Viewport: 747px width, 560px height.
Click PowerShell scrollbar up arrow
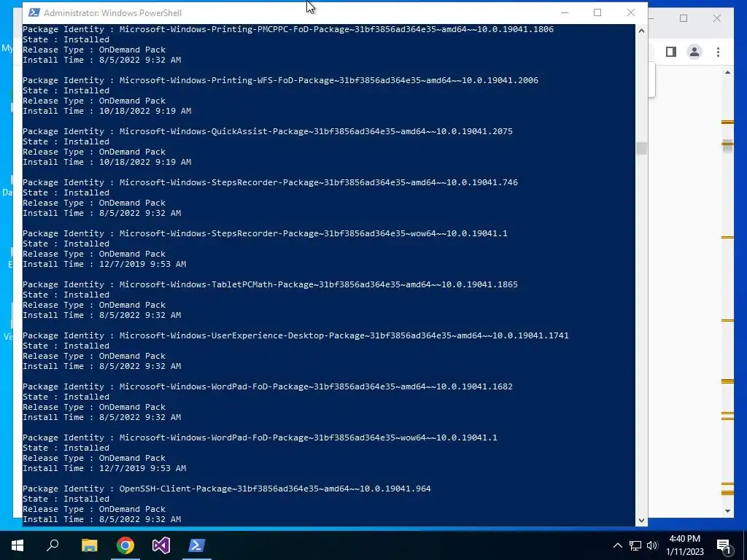click(x=641, y=31)
